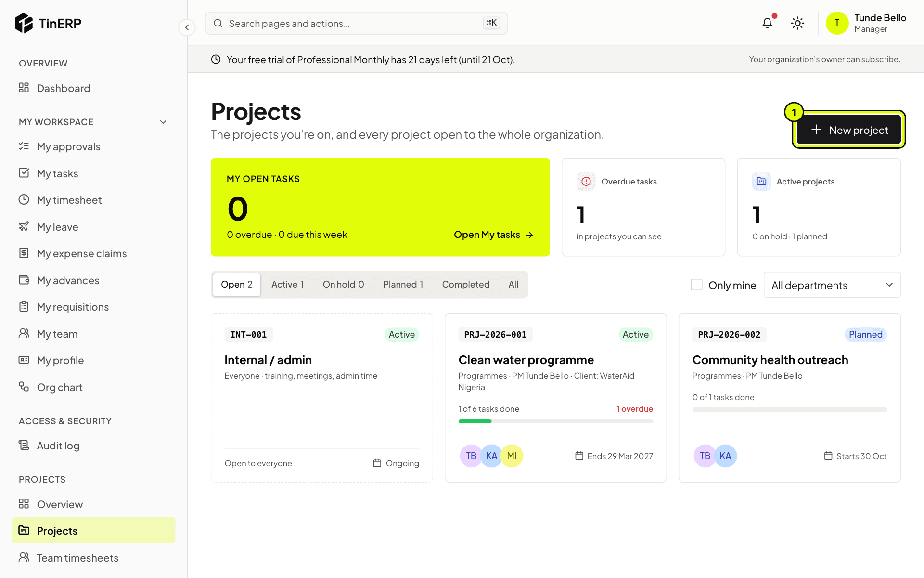This screenshot has height=578, width=924.
Task: Open the All departments dropdown
Action: pyautogui.click(x=832, y=285)
